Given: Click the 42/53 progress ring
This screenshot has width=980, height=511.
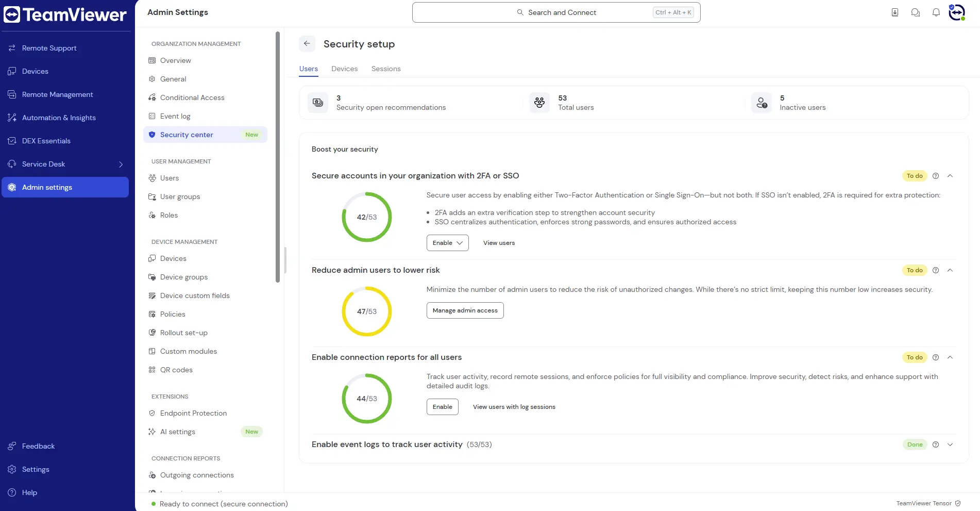Looking at the screenshot, I should tap(367, 217).
